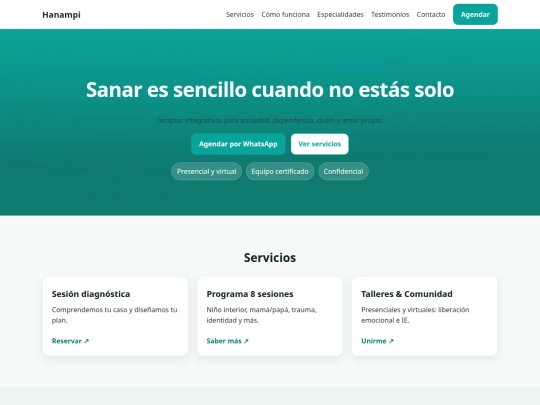Click the Presenciales y virtuales description text

[415, 315]
